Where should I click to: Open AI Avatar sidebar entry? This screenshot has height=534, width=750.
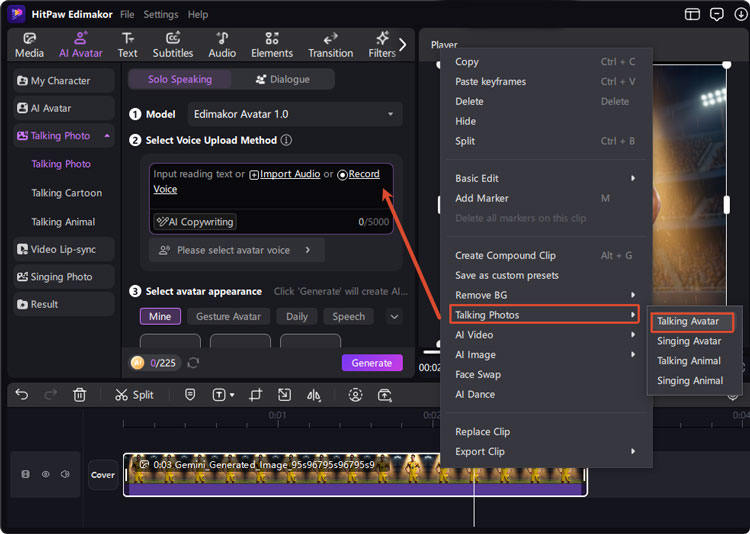coord(64,108)
